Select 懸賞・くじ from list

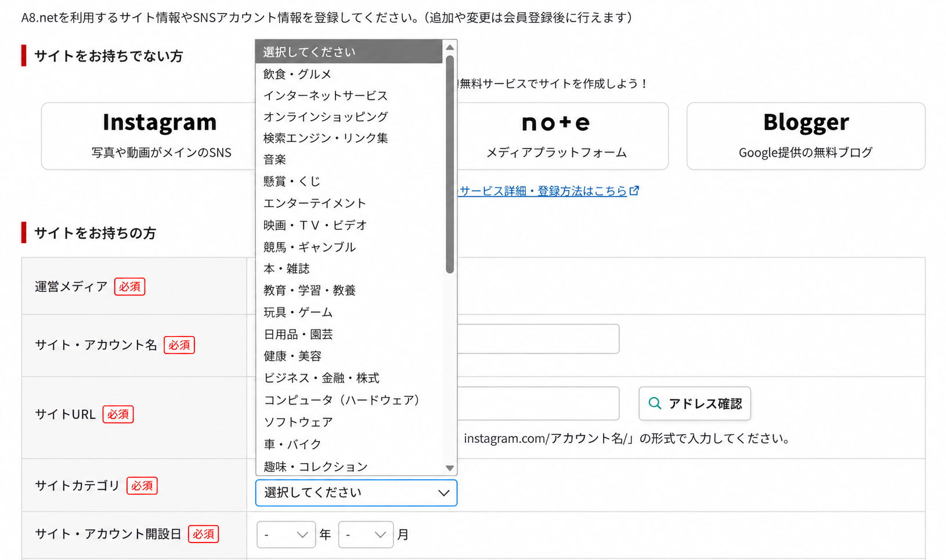click(x=349, y=181)
